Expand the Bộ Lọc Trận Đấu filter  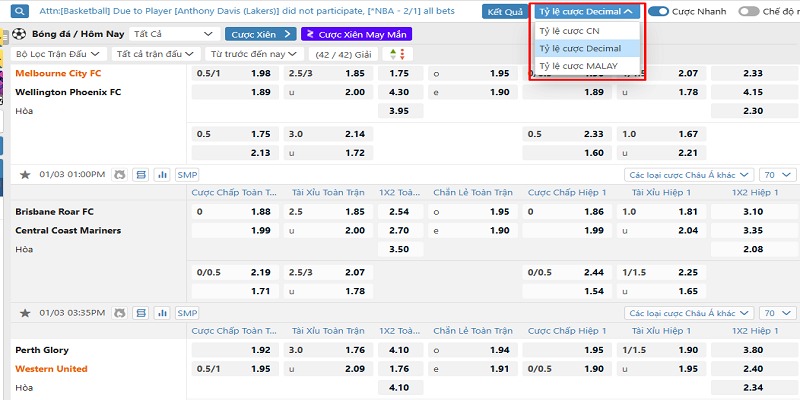(59, 54)
